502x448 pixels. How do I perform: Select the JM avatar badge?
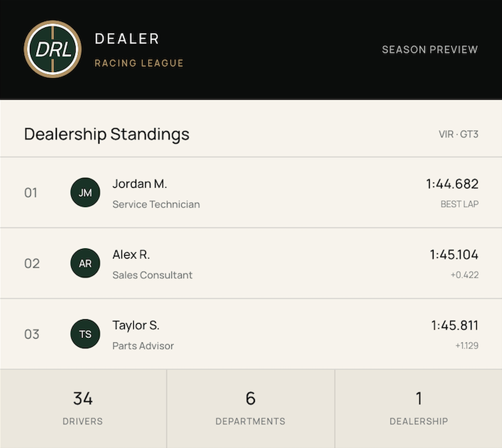(x=85, y=192)
